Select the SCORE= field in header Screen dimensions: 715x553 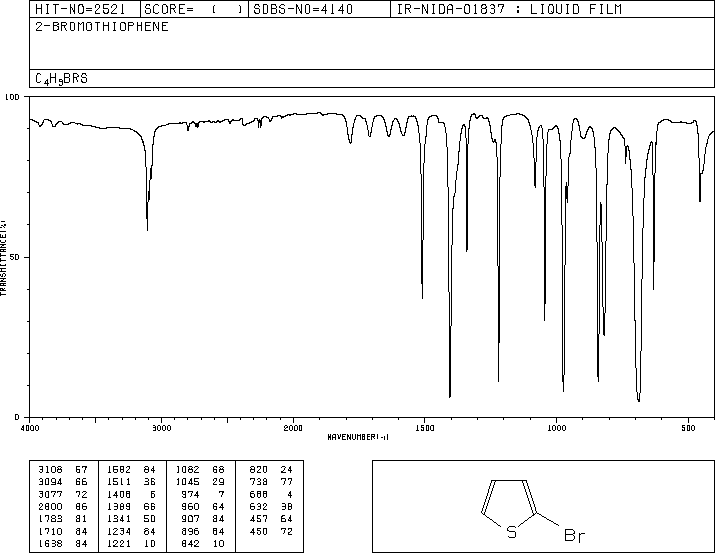click(194, 9)
